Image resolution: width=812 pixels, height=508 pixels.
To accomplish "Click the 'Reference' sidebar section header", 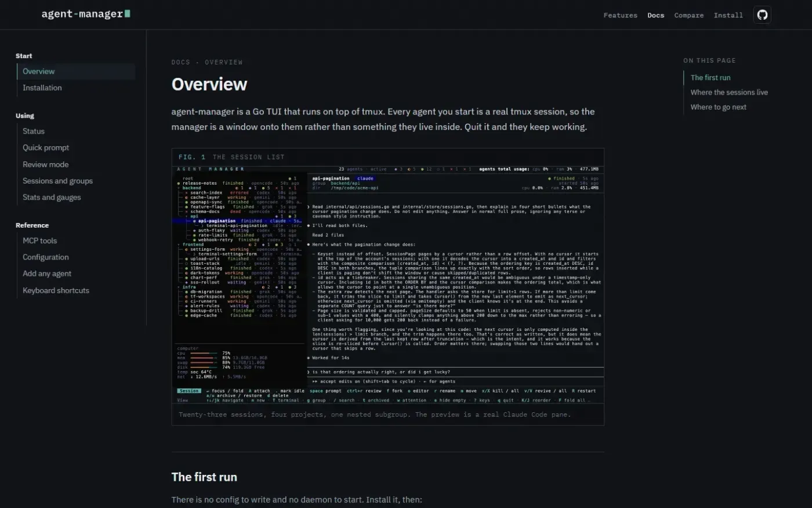I will pos(32,225).
